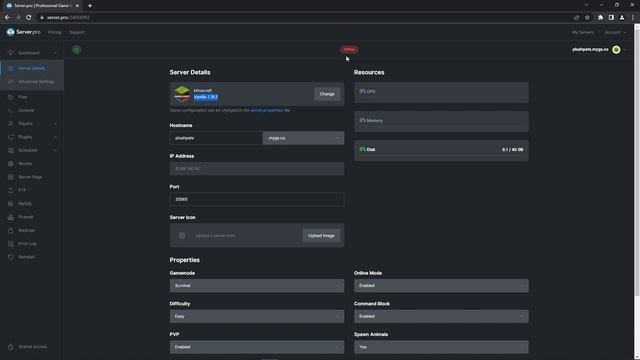Open Advanced Settings in sidebar

36,82
